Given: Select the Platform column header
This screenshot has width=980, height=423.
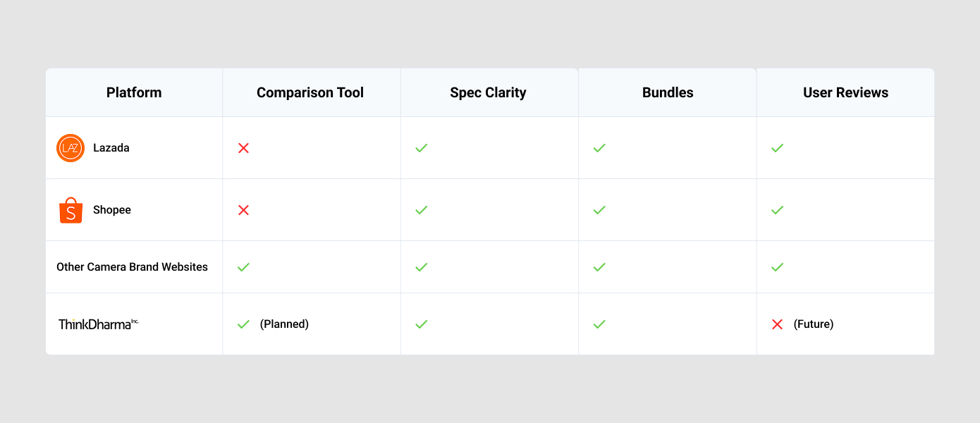Looking at the screenshot, I should tap(134, 92).
